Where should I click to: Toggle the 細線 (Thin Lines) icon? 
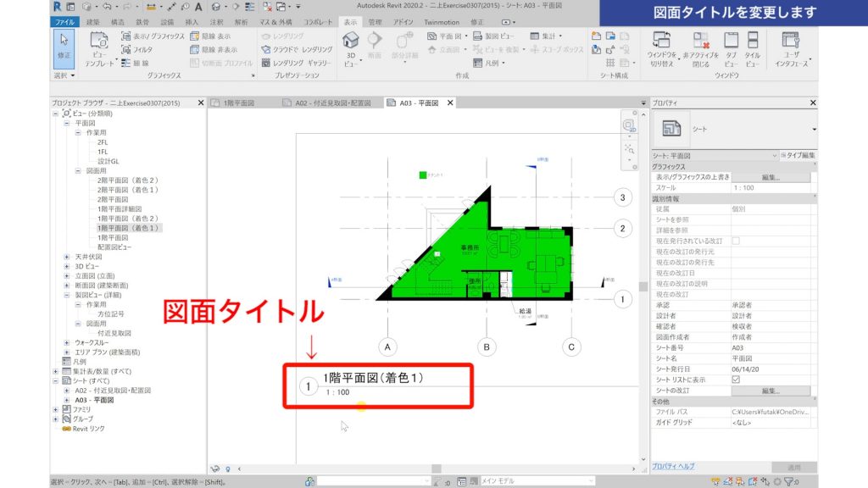coord(126,63)
